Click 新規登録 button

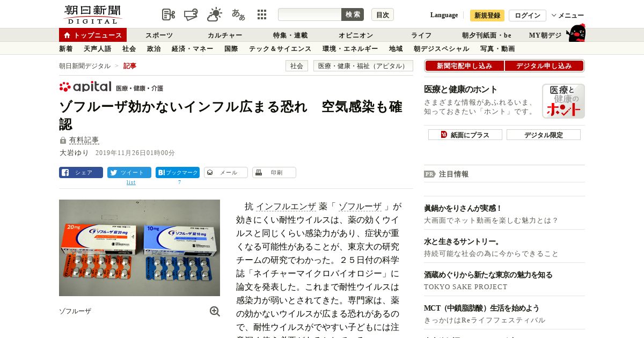tap(487, 16)
